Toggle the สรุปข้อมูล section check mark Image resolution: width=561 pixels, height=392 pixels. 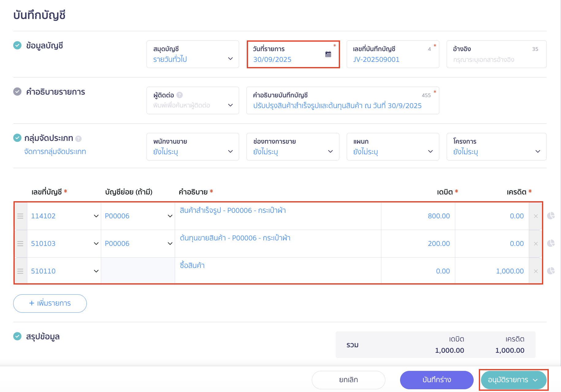pos(17,336)
